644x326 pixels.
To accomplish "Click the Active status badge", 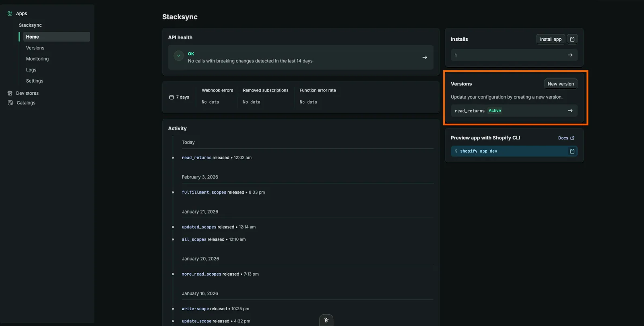I will 495,110.
